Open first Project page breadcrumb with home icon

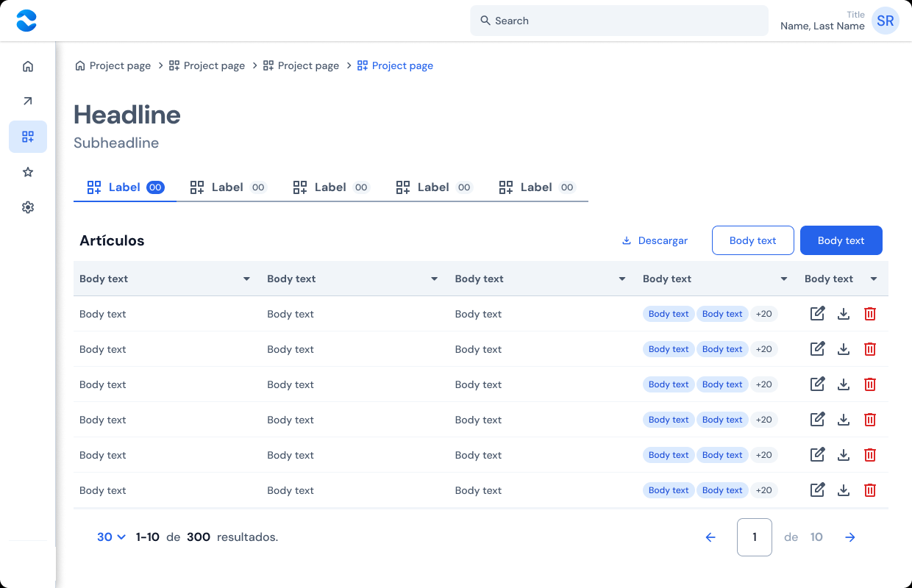tap(113, 65)
